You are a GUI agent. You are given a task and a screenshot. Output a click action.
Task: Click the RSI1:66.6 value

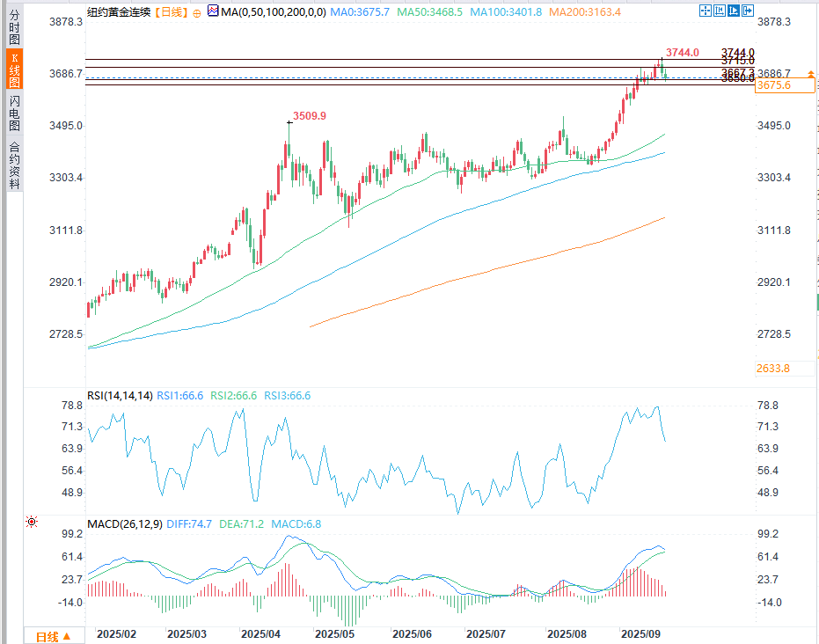tap(180, 396)
